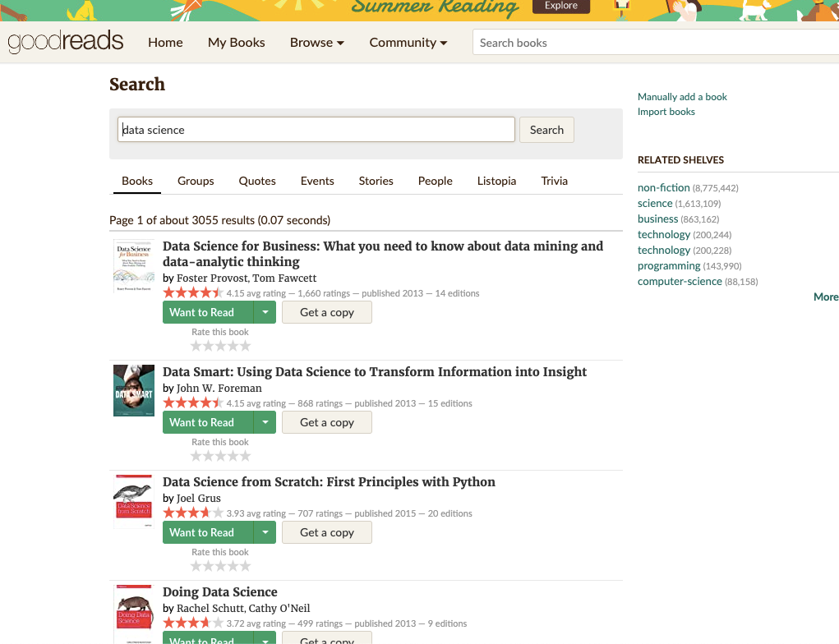Switch to the Books tab
The image size is (839, 644).
pyautogui.click(x=137, y=181)
